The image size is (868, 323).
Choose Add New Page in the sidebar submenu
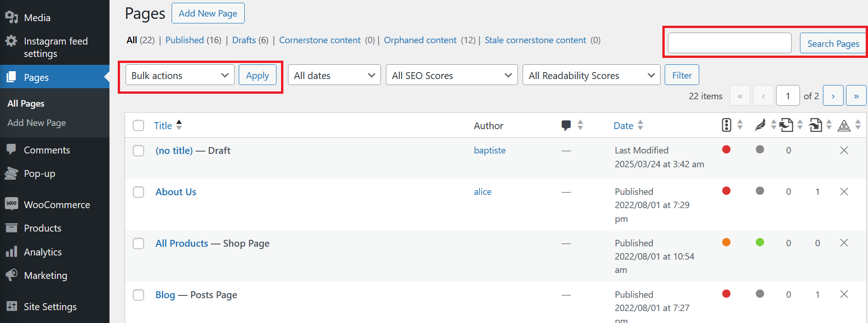pos(36,123)
